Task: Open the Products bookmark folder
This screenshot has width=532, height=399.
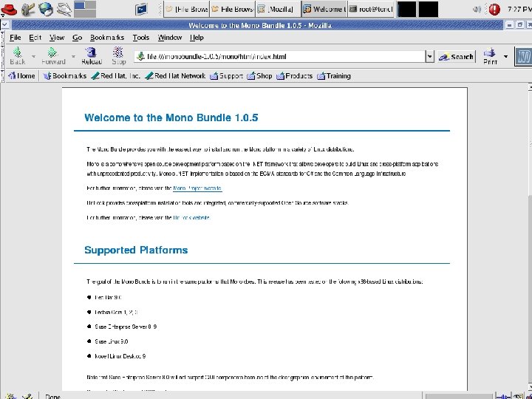Action: 294,76
